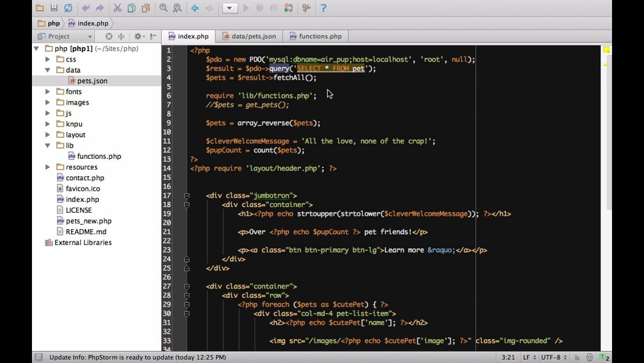Click the Open folder toolbar icon
This screenshot has height=363, width=644.
pyautogui.click(x=40, y=8)
